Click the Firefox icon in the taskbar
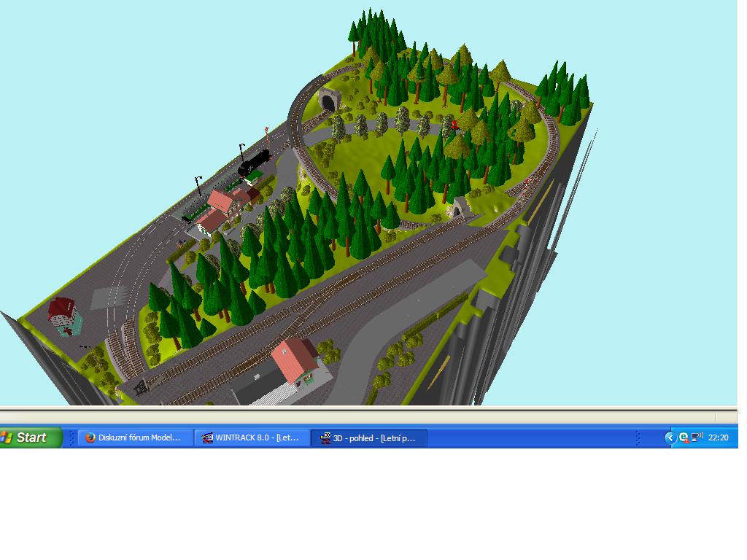The height and width of the screenshot is (560, 747). [x=90, y=437]
